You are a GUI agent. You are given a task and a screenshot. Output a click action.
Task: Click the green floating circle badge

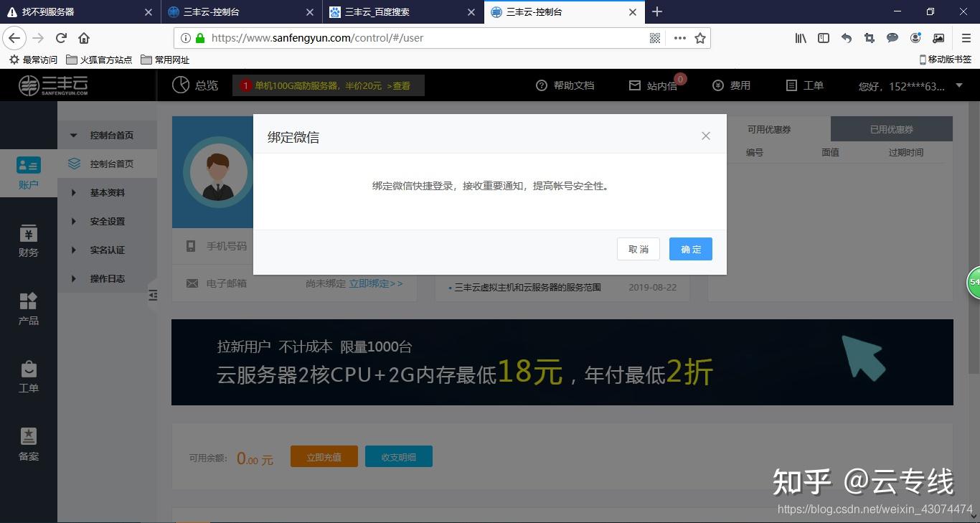tap(974, 282)
